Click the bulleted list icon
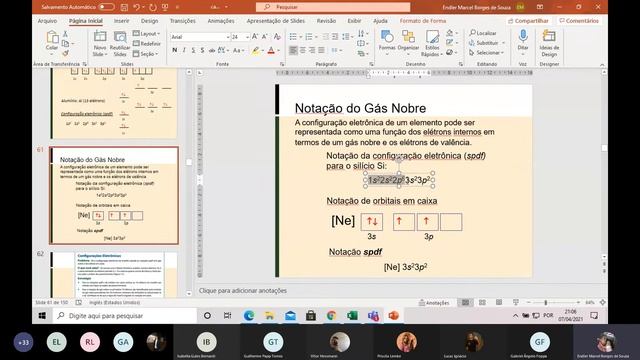Viewport: 640px width, 360px height. [293, 37]
